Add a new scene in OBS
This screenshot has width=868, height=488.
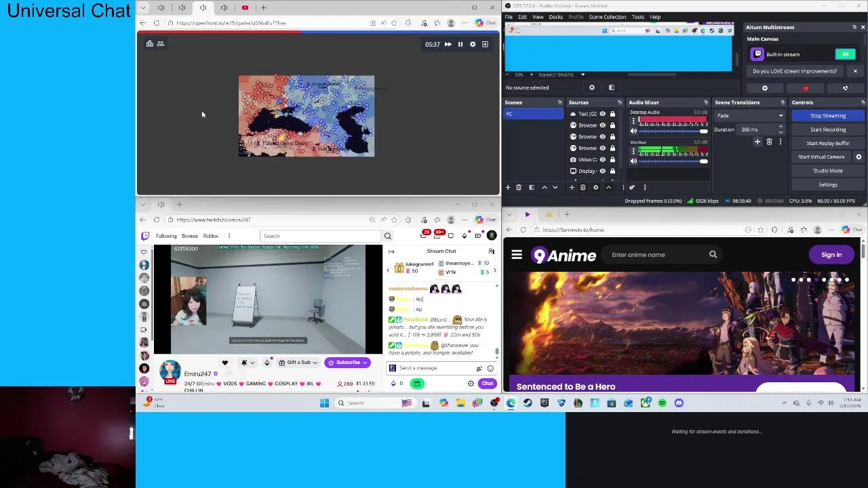point(508,188)
